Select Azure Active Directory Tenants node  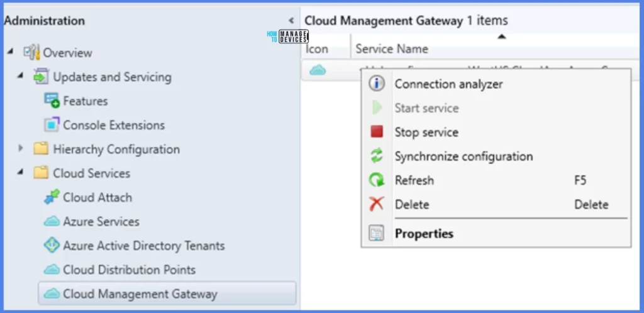point(144,246)
